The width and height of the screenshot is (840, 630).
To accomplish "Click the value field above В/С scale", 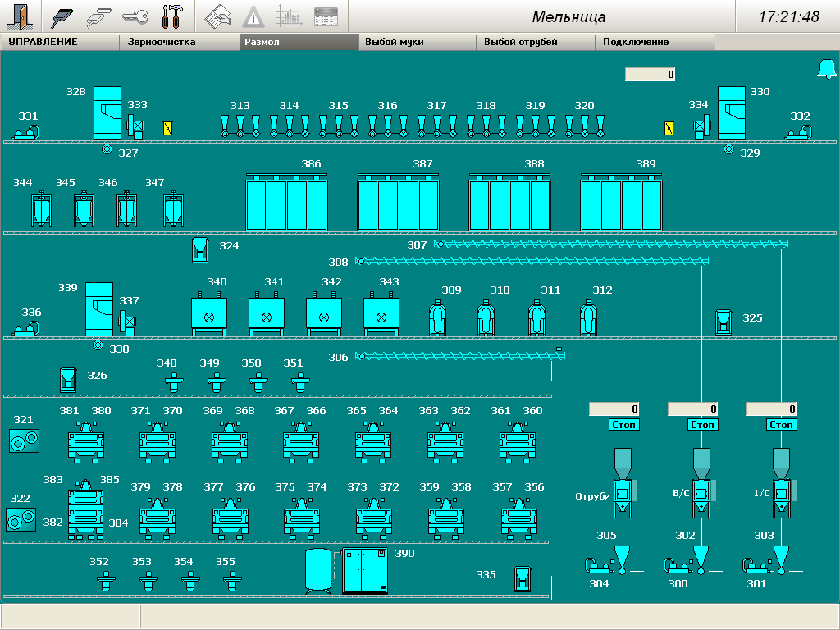I will 693,409.
